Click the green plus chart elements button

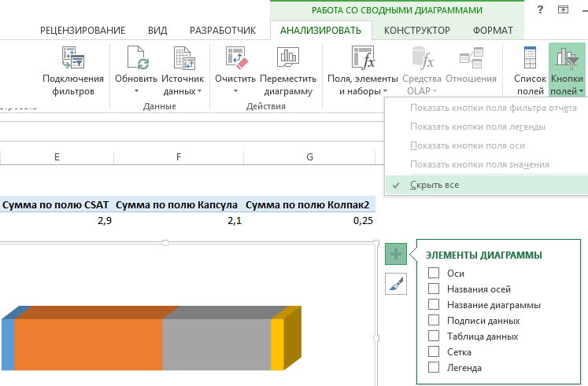click(396, 254)
